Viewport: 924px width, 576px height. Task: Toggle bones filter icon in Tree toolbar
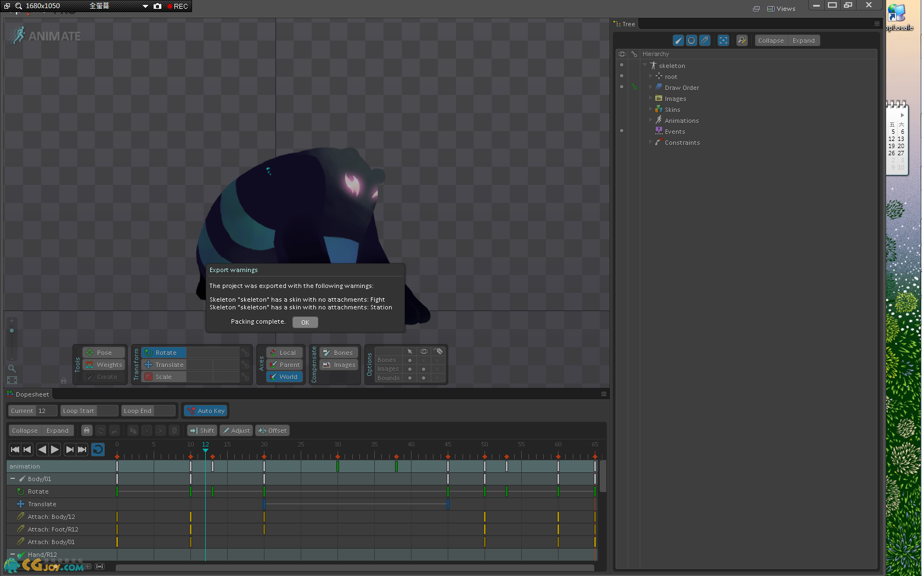(678, 41)
